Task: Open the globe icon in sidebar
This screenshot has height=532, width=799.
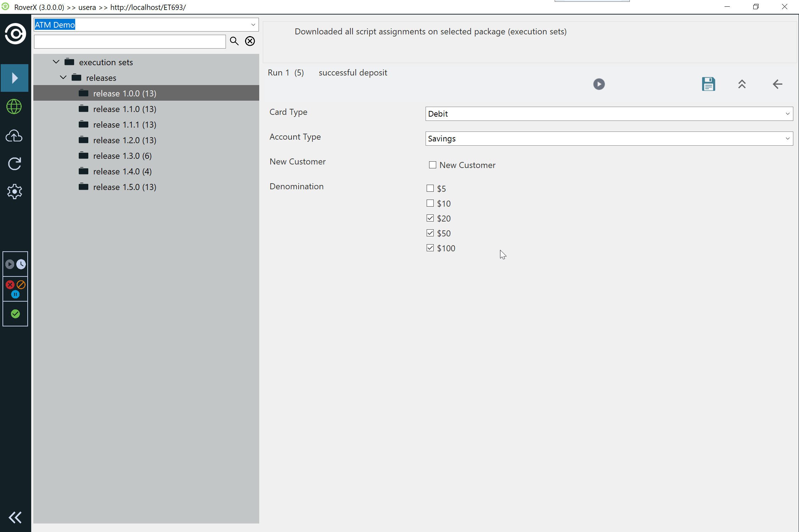Action: pyautogui.click(x=14, y=106)
